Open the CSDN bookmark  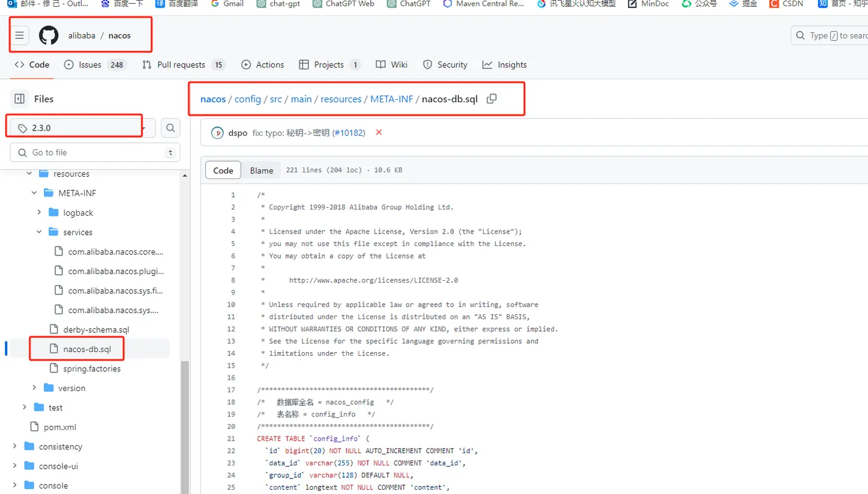tap(786, 4)
